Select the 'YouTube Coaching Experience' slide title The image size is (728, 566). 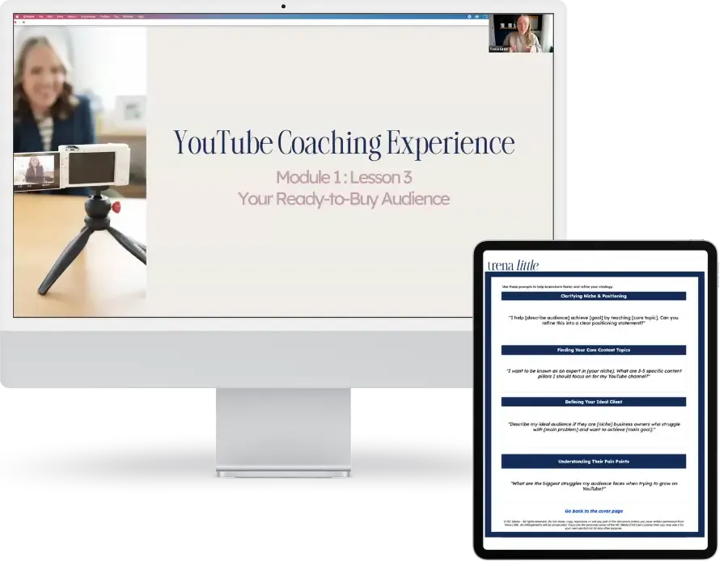[344, 142]
